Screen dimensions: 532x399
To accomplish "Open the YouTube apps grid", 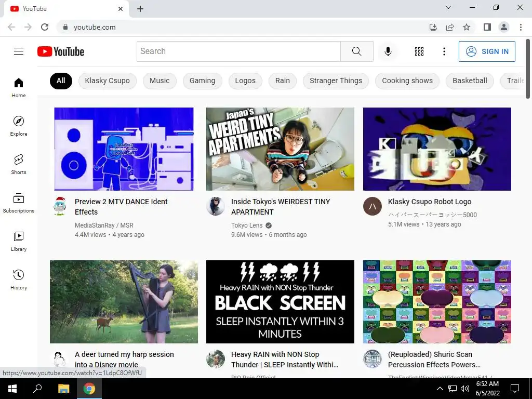I will pyautogui.click(x=419, y=51).
